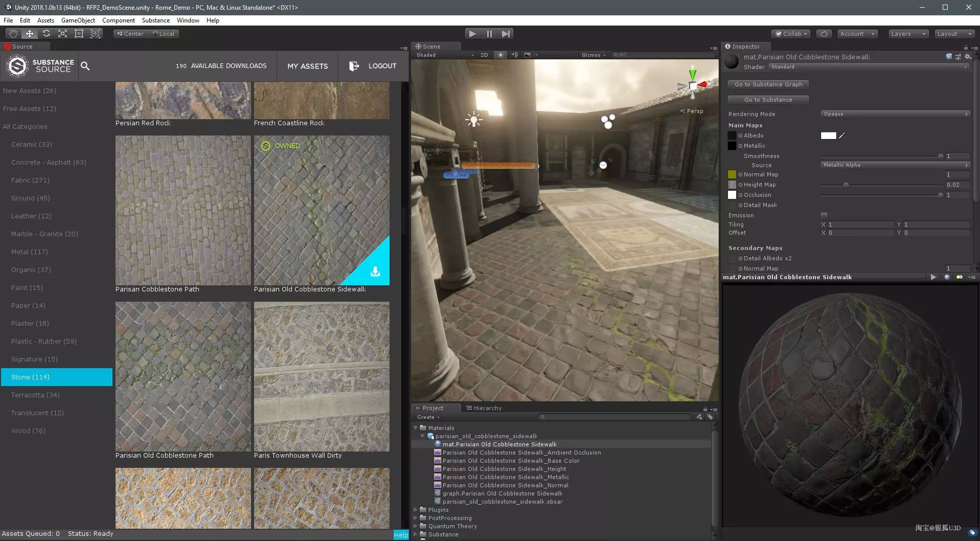Image resolution: width=980 pixels, height=541 pixels.
Task: Open the cloud Services button
Action: click(824, 34)
